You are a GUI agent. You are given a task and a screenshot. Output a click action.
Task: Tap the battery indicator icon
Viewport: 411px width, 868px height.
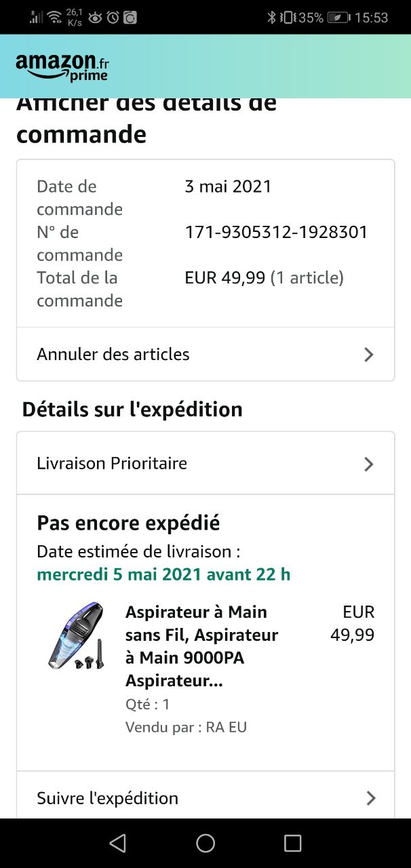[x=338, y=18]
